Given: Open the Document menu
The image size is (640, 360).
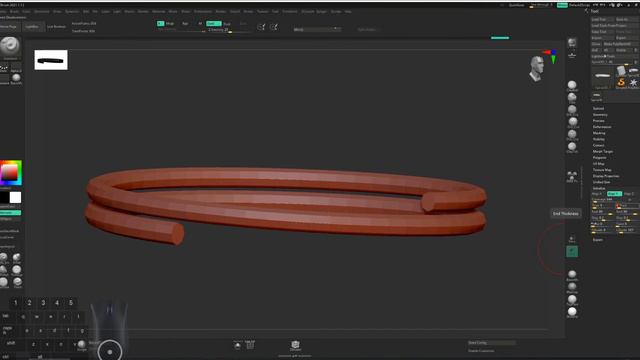Looking at the screenshot, I should [x=42, y=11].
